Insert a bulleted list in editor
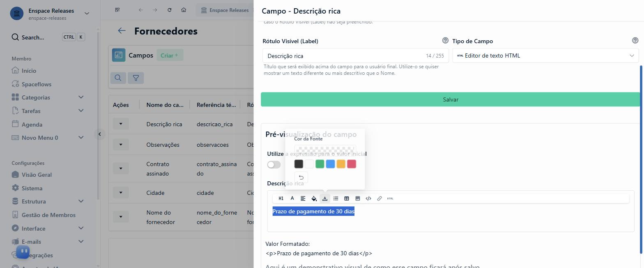The image size is (644, 268). (336, 199)
